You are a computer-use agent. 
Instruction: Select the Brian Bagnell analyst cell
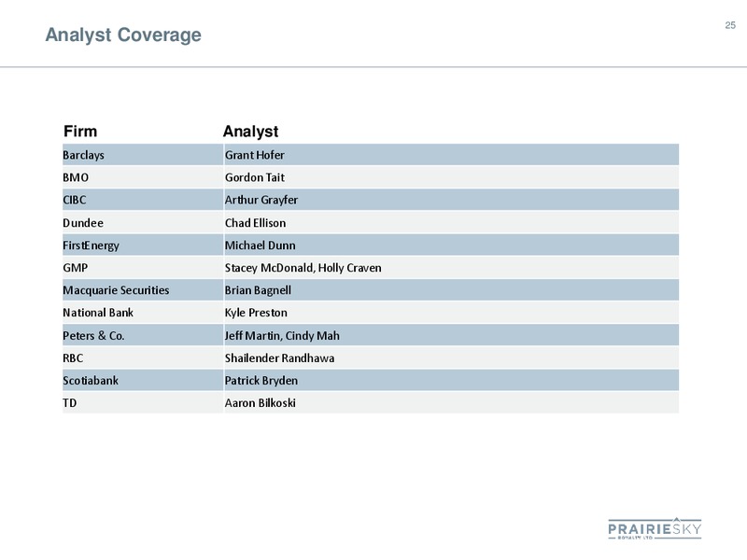[451, 290]
